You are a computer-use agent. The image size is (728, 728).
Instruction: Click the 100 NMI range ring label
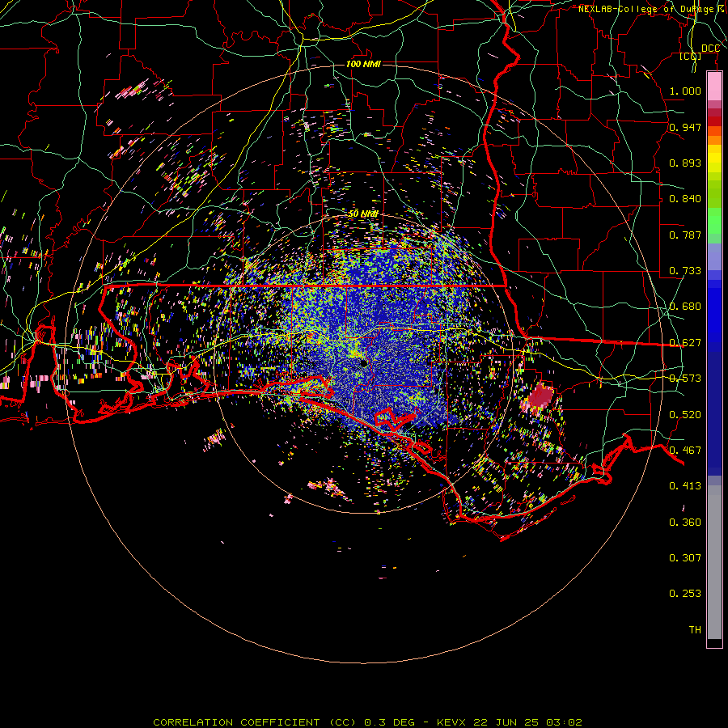363,64
